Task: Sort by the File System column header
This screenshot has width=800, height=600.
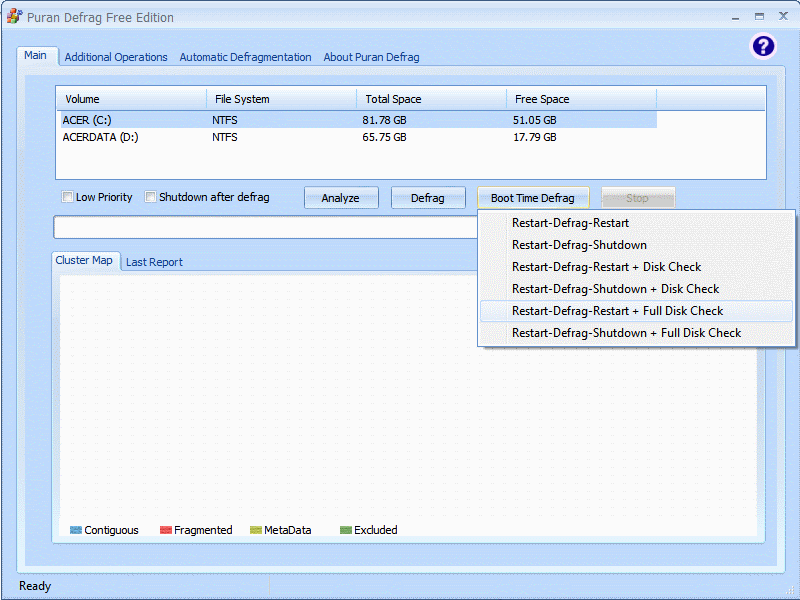Action: point(282,99)
